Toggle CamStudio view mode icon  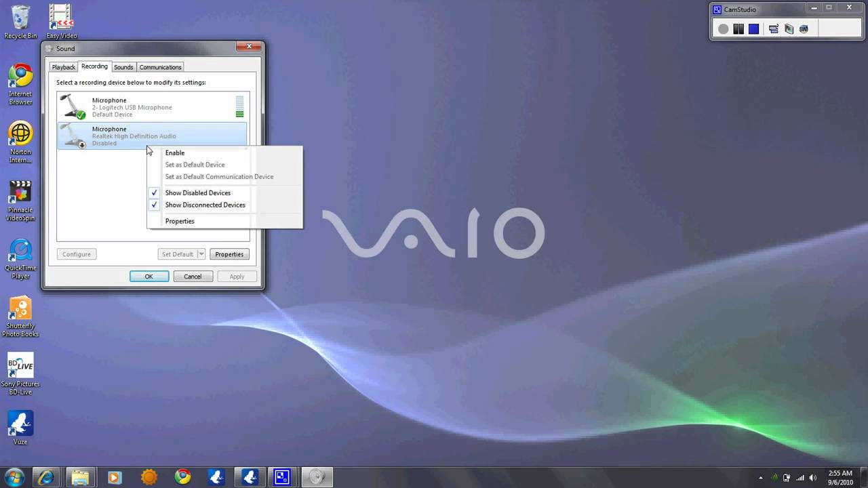(x=773, y=29)
